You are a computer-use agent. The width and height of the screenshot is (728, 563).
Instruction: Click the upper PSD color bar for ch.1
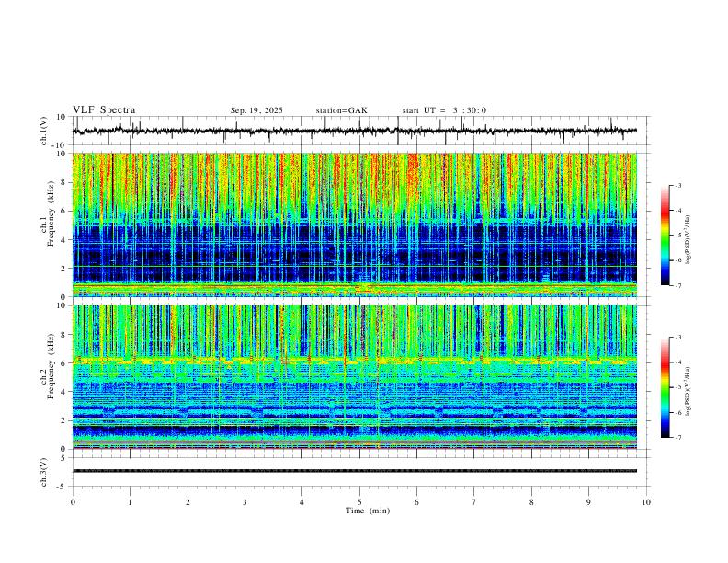(665, 236)
